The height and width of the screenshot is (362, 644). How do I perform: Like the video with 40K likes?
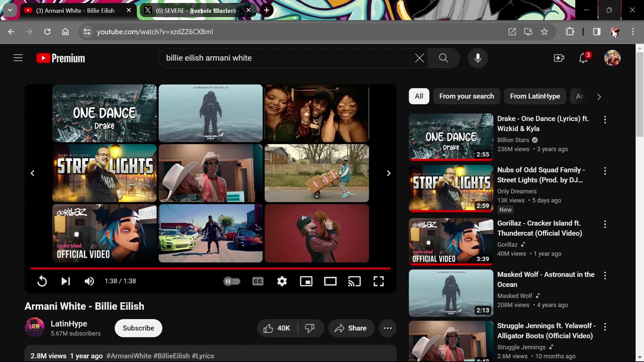[x=277, y=328]
